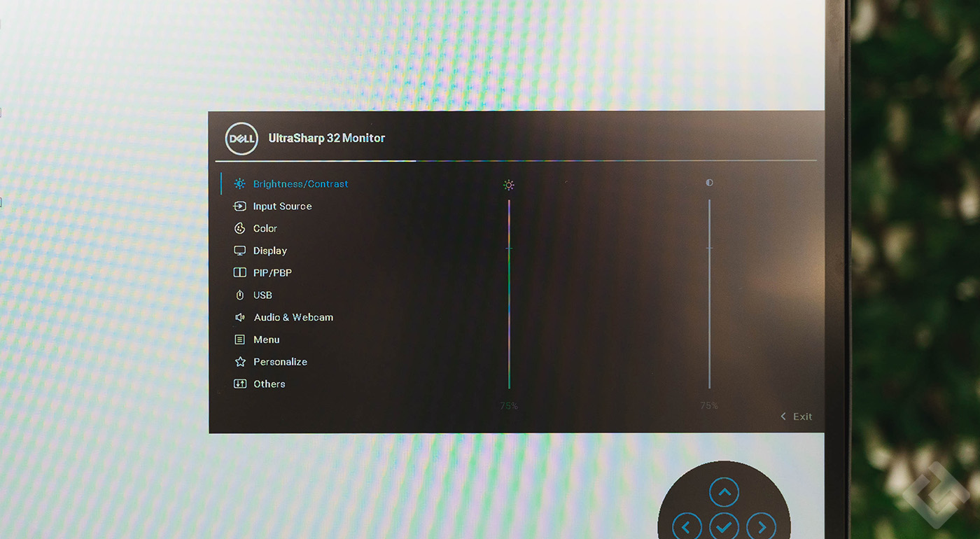980x539 pixels.
Task: Click the USB icon in menu
Action: 240,295
